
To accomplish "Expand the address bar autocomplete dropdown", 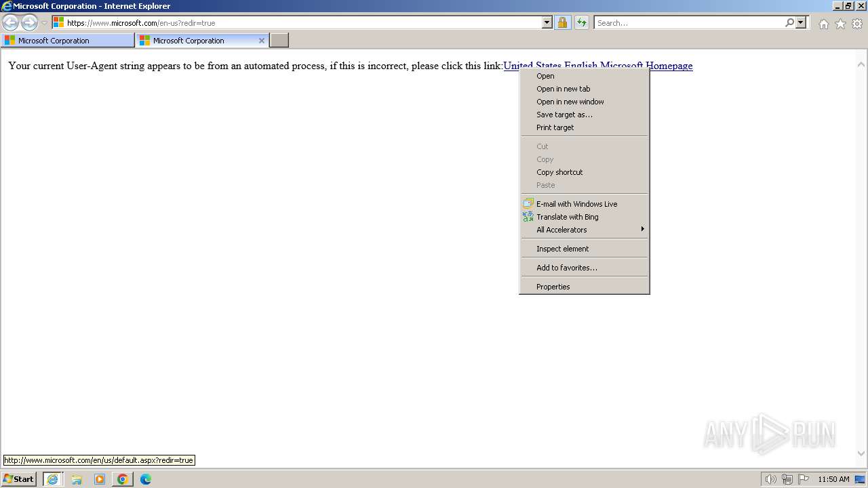I will click(x=547, y=22).
